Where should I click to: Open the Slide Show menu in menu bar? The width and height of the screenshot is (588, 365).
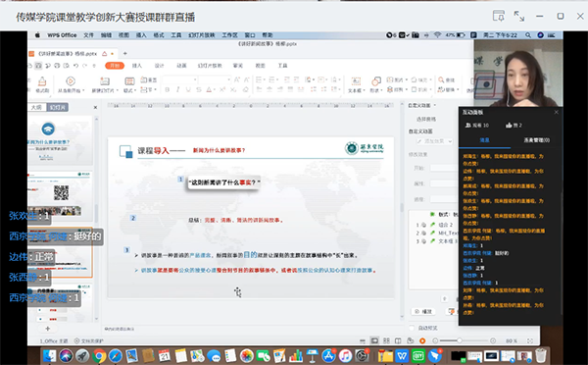201,35
